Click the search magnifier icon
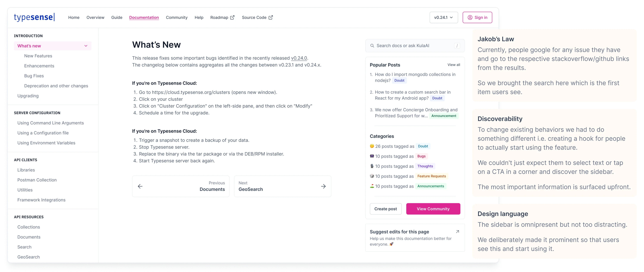Image resolution: width=644 pixels, height=272 pixels. (x=372, y=46)
